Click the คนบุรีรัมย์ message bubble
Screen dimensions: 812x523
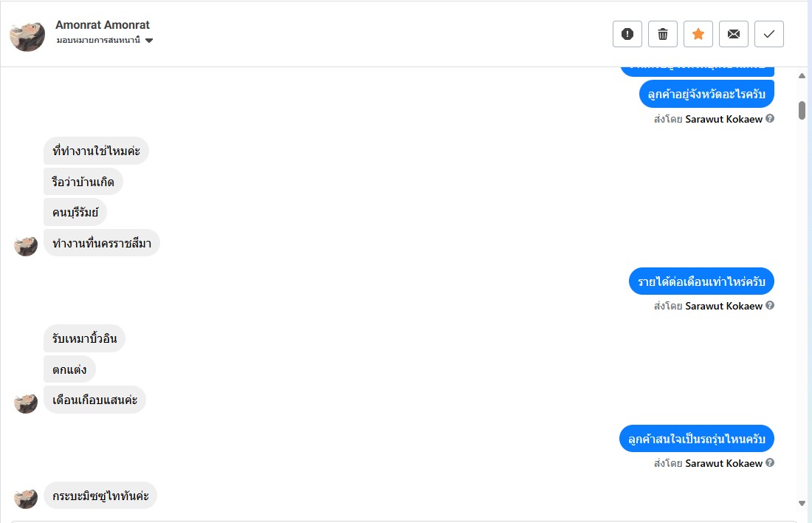(75, 213)
